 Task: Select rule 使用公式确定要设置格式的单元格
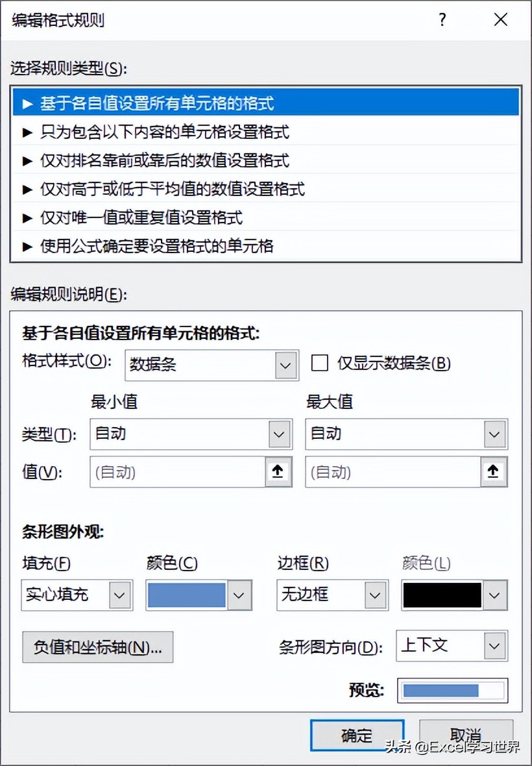265,246
